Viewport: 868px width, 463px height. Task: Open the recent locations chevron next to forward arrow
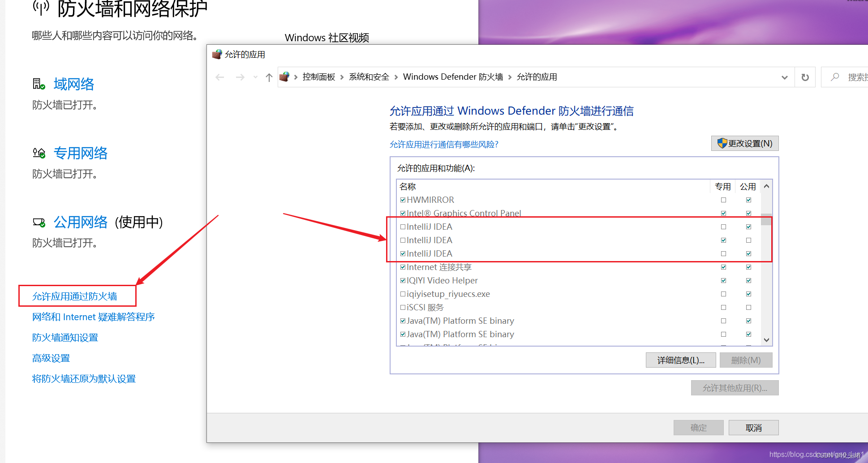coord(255,77)
